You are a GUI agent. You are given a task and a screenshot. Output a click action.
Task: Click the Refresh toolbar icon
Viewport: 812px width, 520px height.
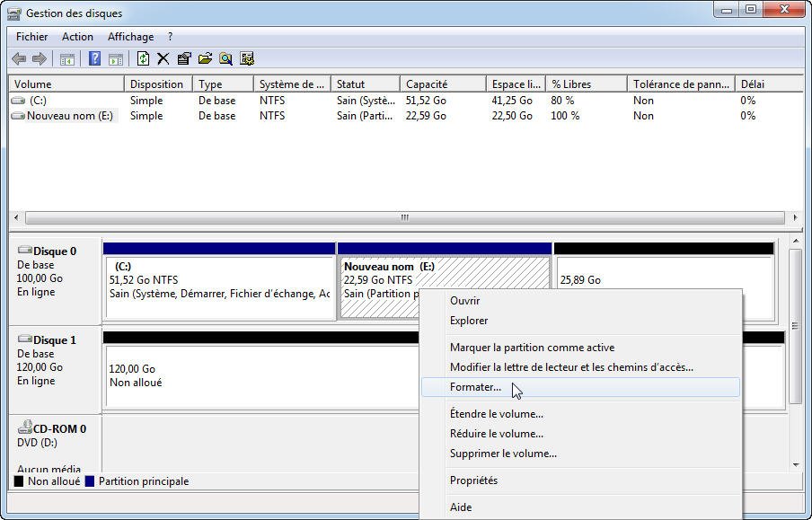pos(143,59)
